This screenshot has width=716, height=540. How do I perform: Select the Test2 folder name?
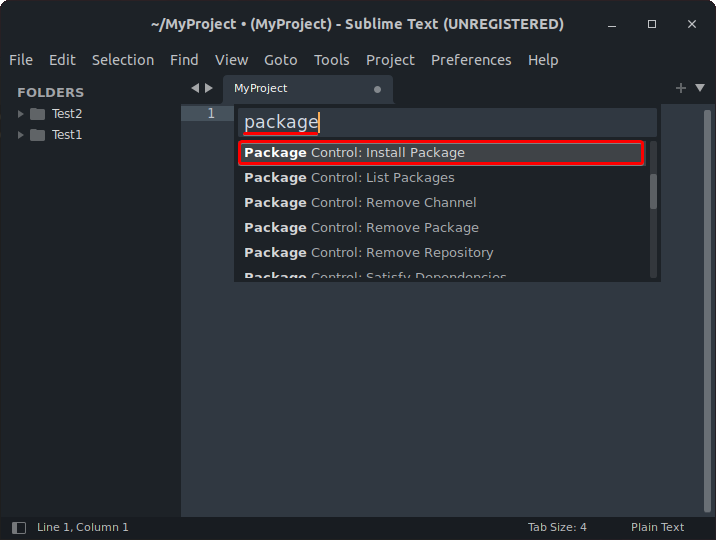point(67,114)
